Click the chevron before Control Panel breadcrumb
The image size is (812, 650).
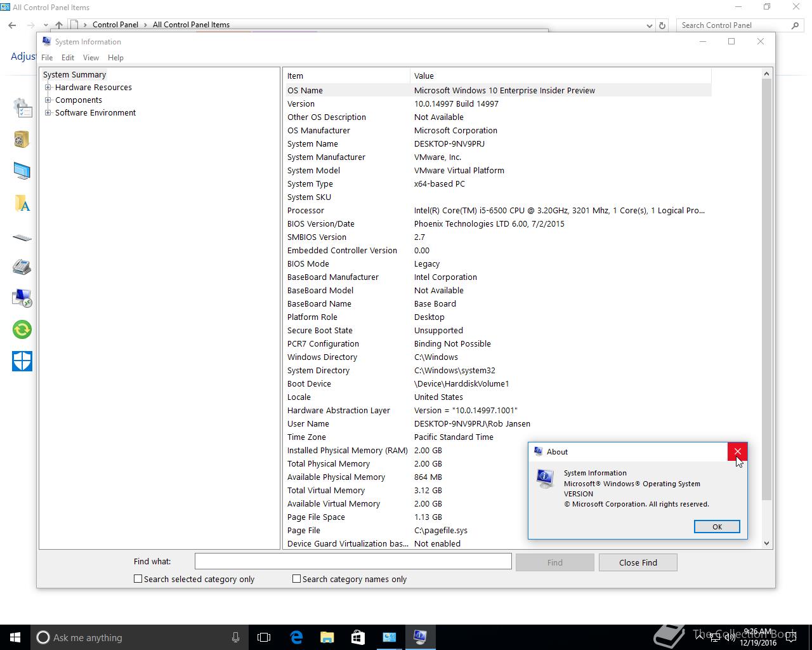(85, 25)
